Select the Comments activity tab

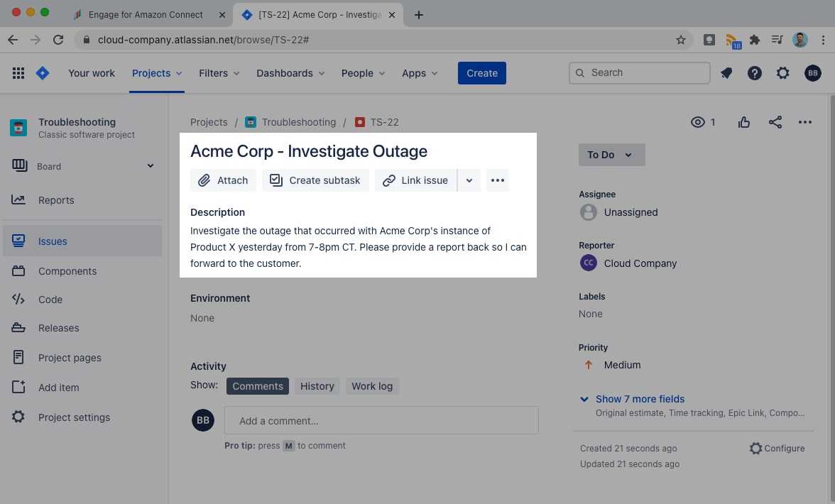(258, 386)
